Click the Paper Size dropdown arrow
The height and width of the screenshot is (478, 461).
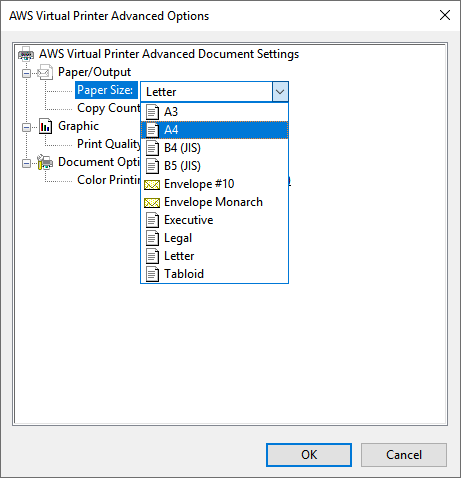click(280, 91)
